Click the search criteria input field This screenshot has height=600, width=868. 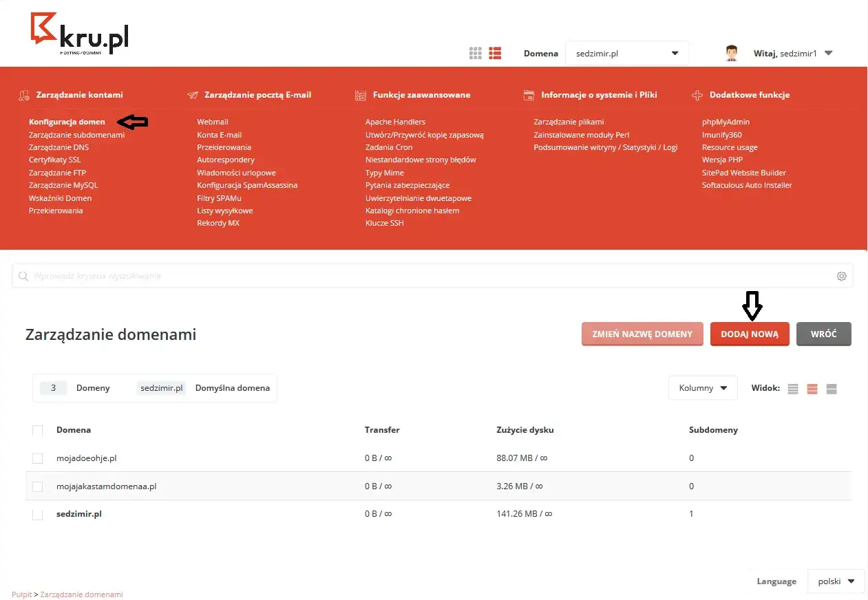point(275,275)
